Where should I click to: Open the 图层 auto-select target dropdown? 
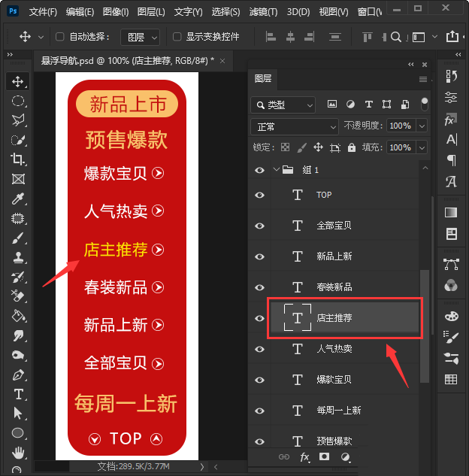[140, 37]
